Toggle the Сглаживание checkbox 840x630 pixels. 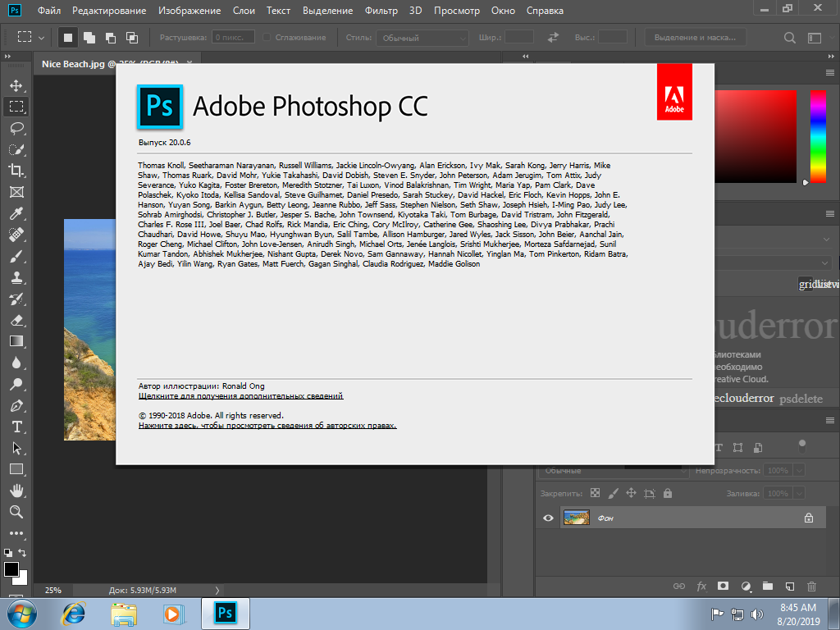pyautogui.click(x=268, y=38)
